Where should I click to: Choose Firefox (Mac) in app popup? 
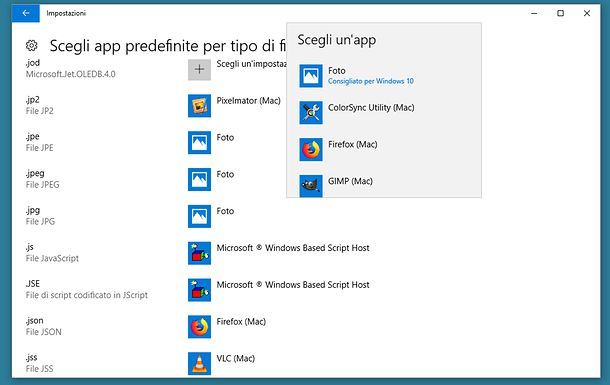point(352,144)
